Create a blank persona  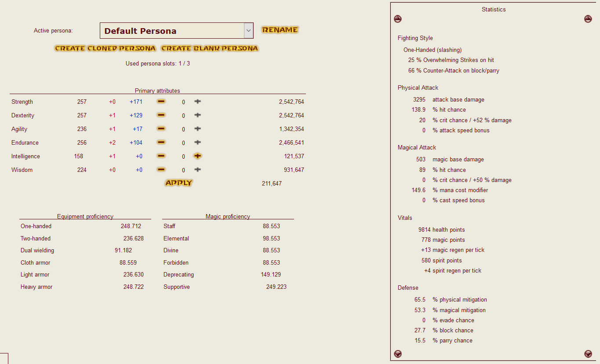tap(210, 48)
